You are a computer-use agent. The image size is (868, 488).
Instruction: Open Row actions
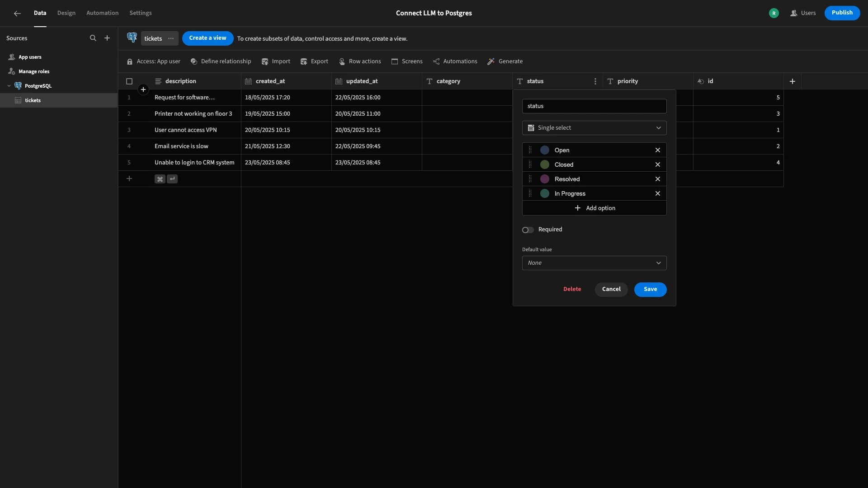coord(360,61)
